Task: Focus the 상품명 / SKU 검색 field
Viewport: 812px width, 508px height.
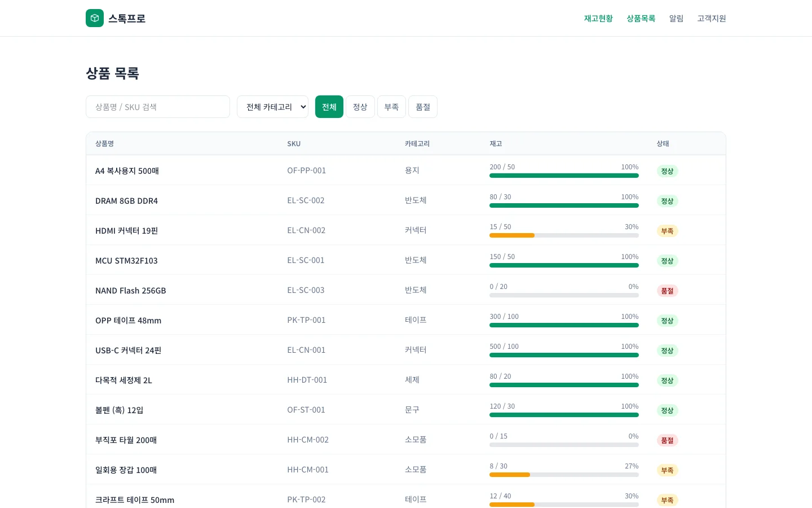Action: coord(158,107)
